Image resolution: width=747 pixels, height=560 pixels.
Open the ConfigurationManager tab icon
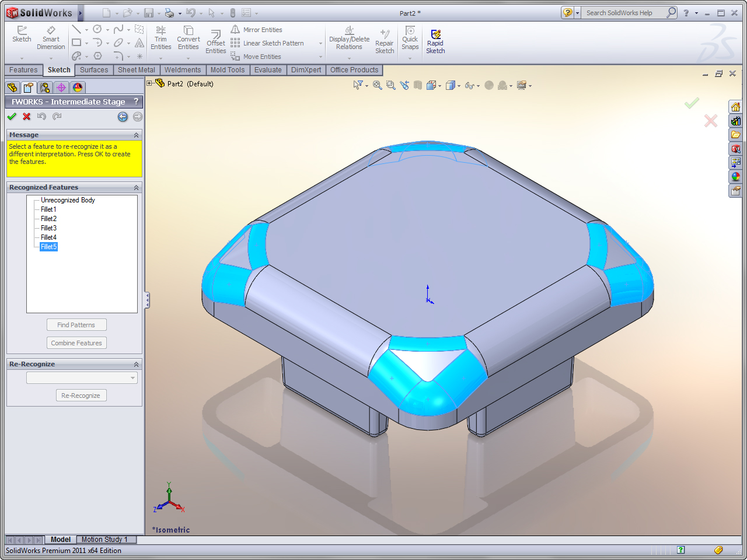tap(45, 87)
